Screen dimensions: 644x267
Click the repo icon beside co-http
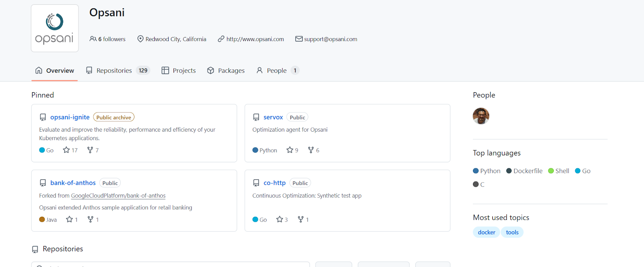(x=256, y=183)
